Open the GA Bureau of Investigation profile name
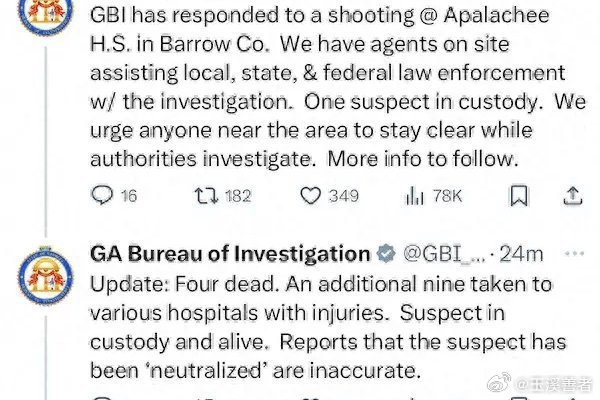600x400 pixels. coord(230,254)
